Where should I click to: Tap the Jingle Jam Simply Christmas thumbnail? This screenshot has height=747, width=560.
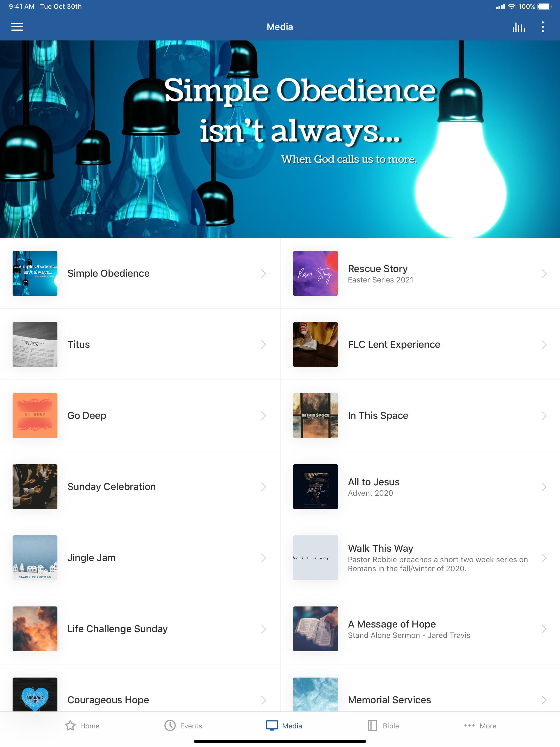tap(35, 558)
